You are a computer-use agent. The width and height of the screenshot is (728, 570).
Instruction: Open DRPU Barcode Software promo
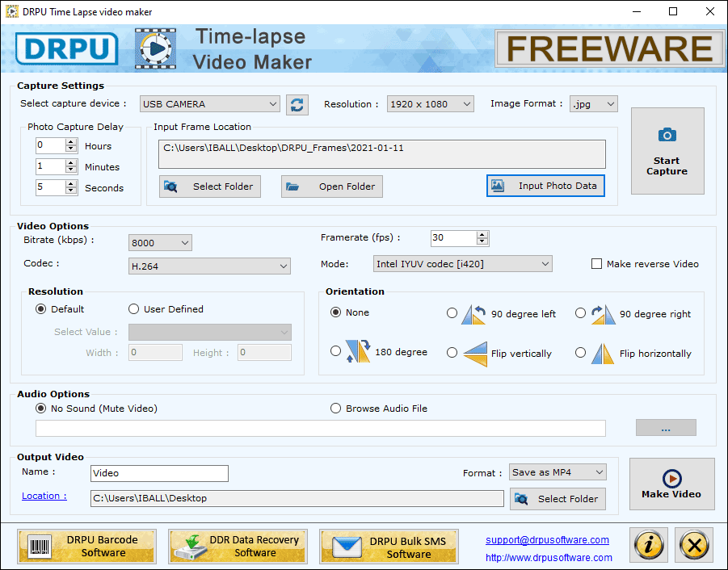tap(86, 546)
